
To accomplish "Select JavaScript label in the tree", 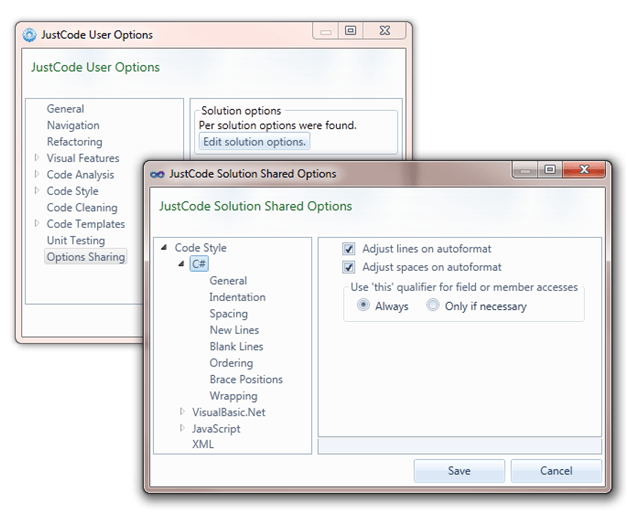I will click(x=216, y=428).
